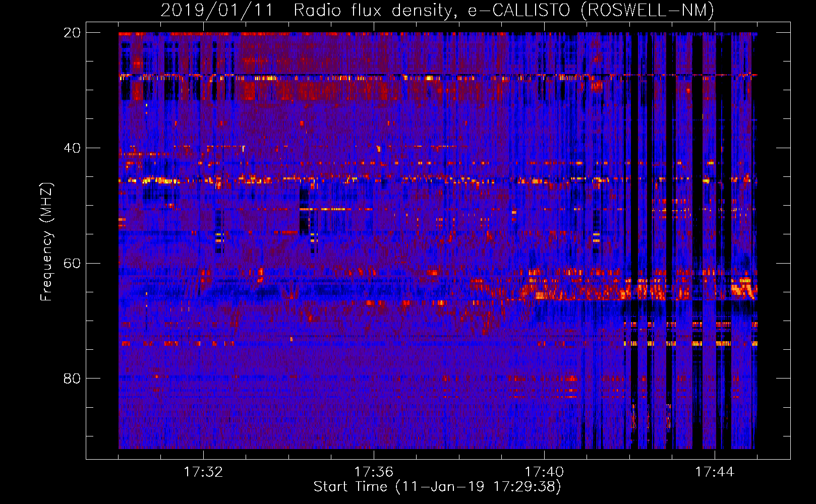Click the 17:32 time axis label
This screenshot has height=504, width=816.
click(203, 472)
